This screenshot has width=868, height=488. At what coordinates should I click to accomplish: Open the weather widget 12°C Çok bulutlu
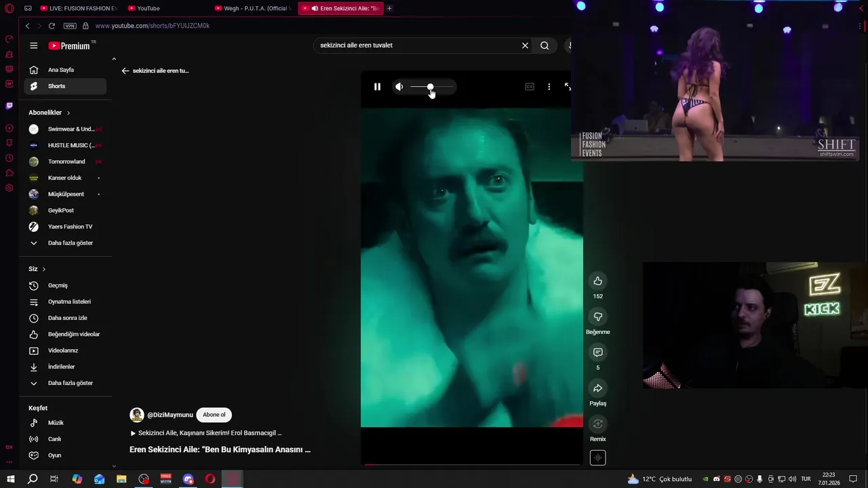point(660,479)
